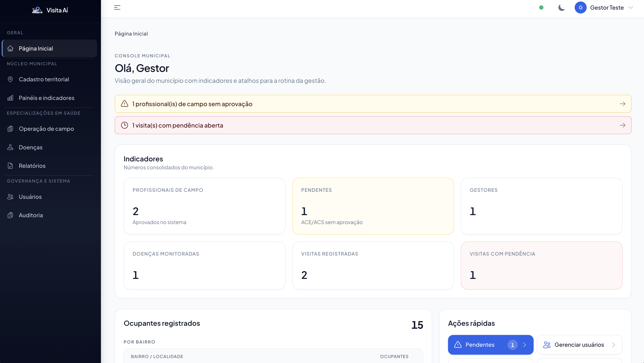Follow the arrow on the visita com pendência alert
This screenshot has width=644, height=363.
pos(623,125)
